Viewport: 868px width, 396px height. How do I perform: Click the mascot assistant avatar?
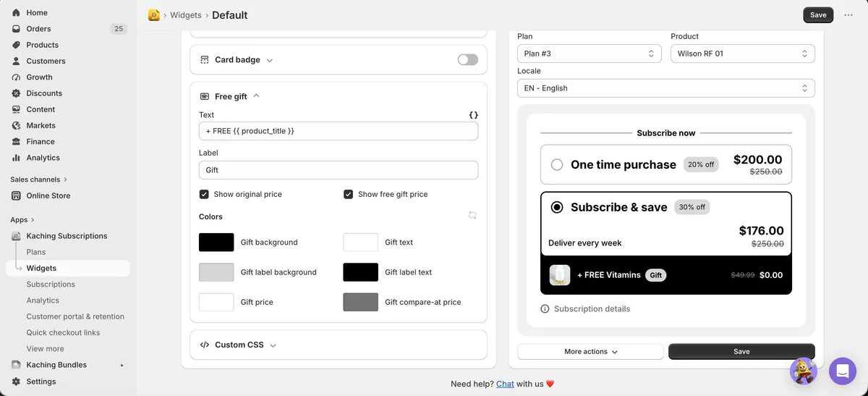coord(804,371)
